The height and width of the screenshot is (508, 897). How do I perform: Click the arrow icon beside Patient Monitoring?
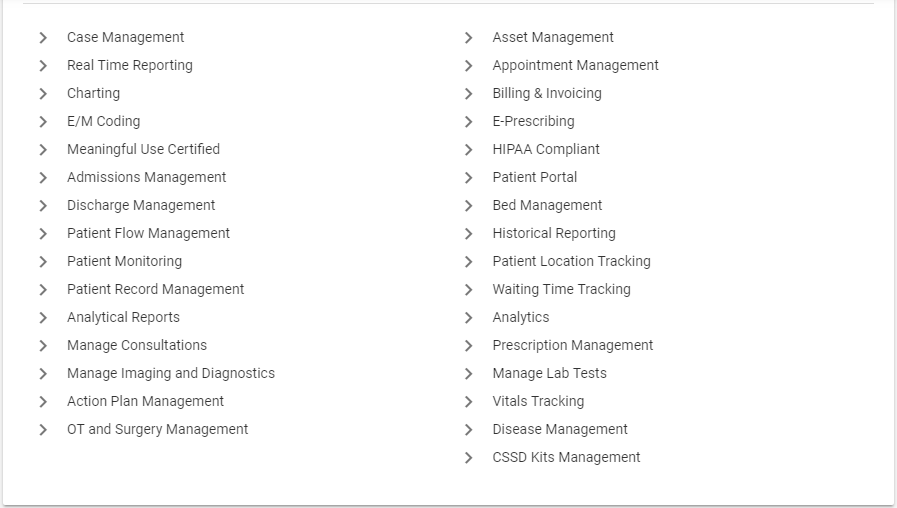coord(43,262)
